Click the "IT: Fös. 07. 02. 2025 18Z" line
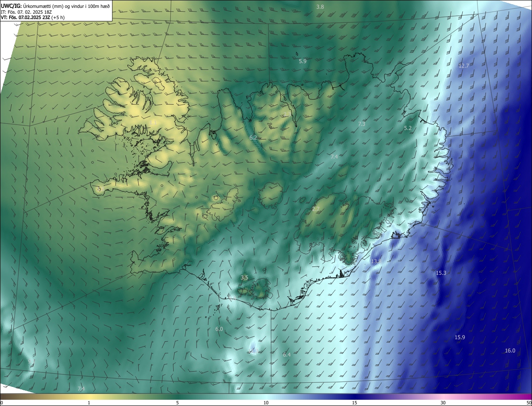Screen dimensions: 532x406 pyautogui.click(x=26, y=12)
